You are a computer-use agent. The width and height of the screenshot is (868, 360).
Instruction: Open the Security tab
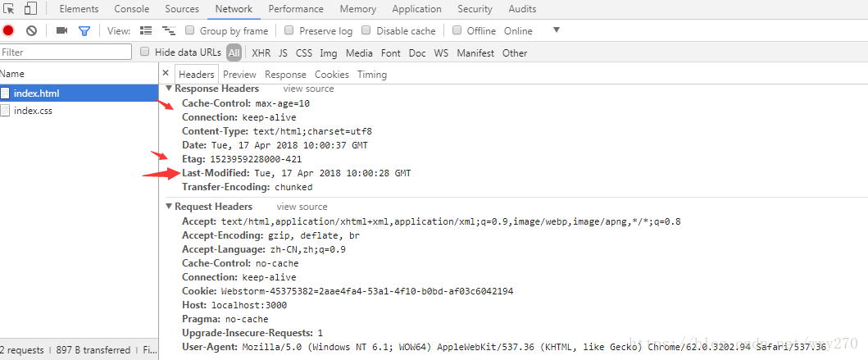475,9
